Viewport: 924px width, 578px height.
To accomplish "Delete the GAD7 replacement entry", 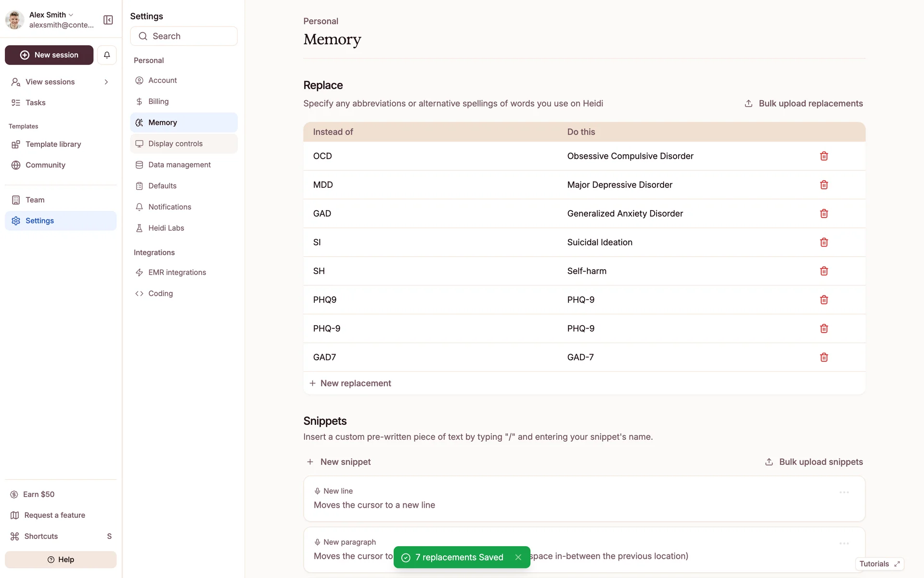I will pos(824,357).
